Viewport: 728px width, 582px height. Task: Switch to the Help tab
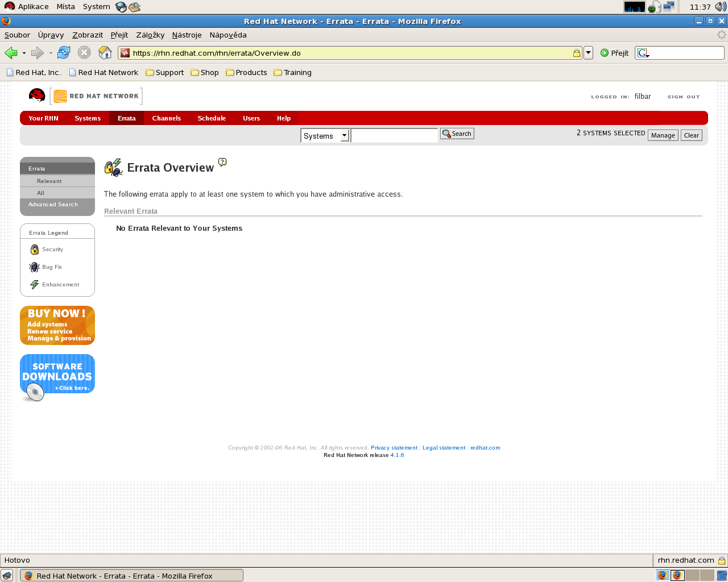pos(284,118)
